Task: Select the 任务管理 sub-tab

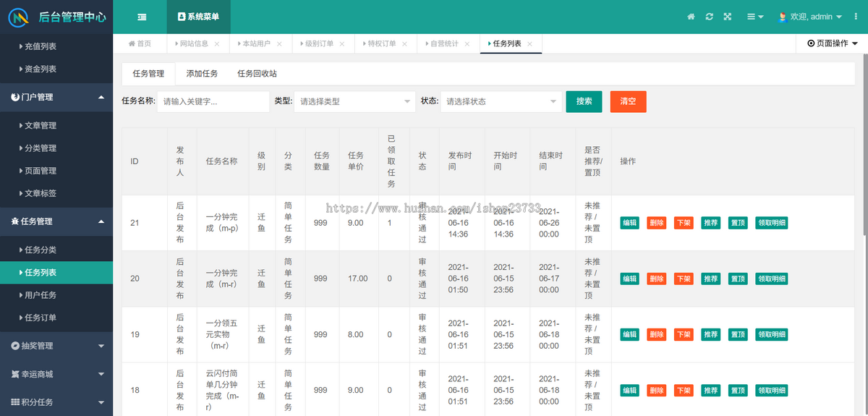Action: pyautogui.click(x=148, y=74)
